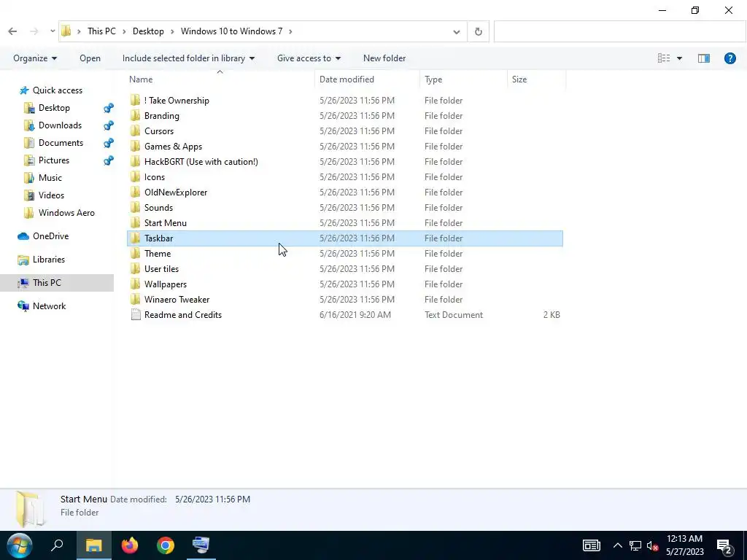This screenshot has height=560, width=747.
Task: Open Include selected folder in library menu
Action: click(x=189, y=58)
